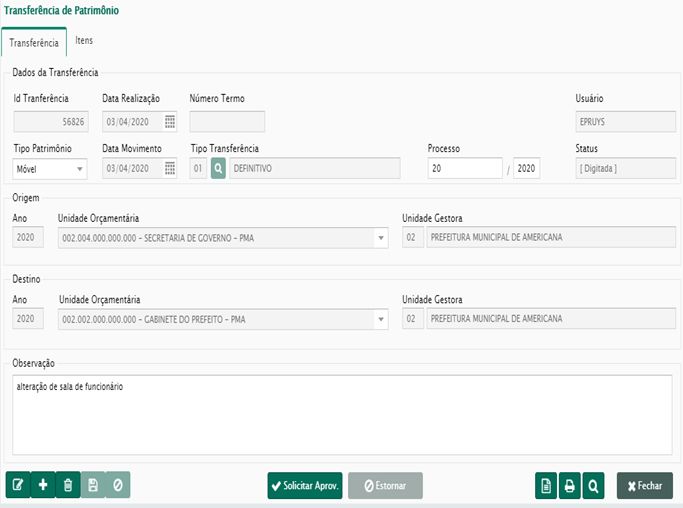
Task: Expand Destino Unidade Orçamentária dropdown
Action: (x=381, y=319)
